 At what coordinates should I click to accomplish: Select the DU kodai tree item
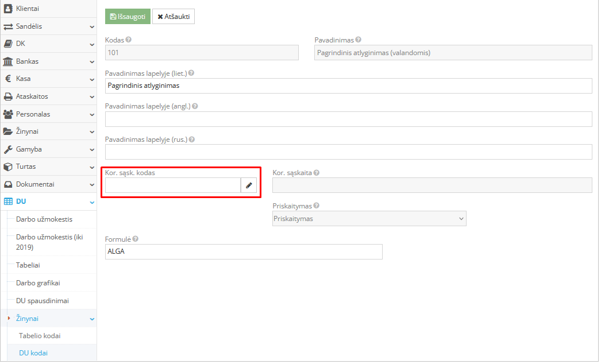tap(33, 353)
